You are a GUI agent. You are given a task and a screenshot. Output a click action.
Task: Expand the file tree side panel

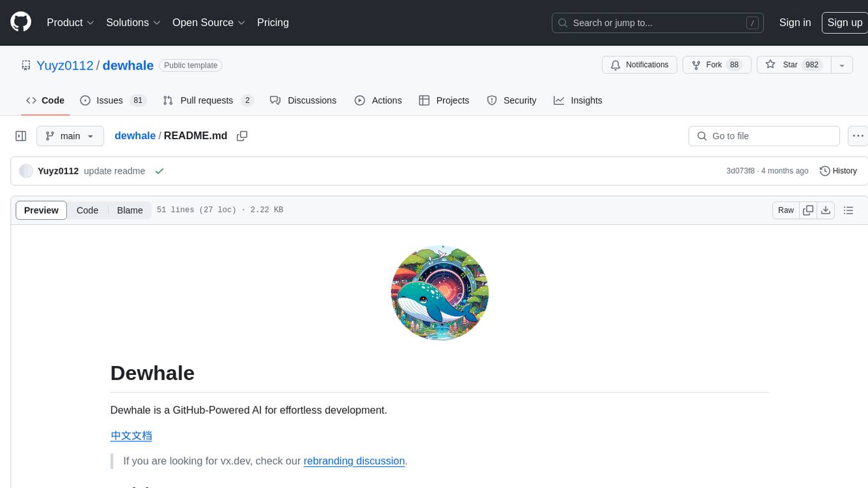(21, 136)
